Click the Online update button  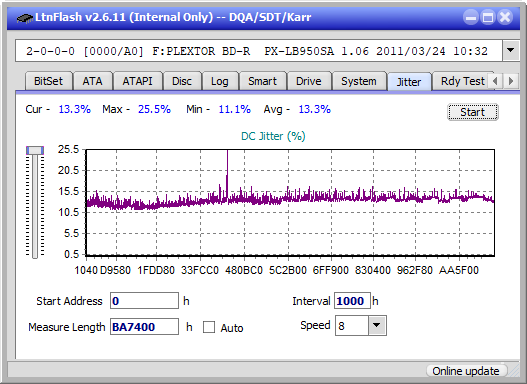tap(466, 371)
